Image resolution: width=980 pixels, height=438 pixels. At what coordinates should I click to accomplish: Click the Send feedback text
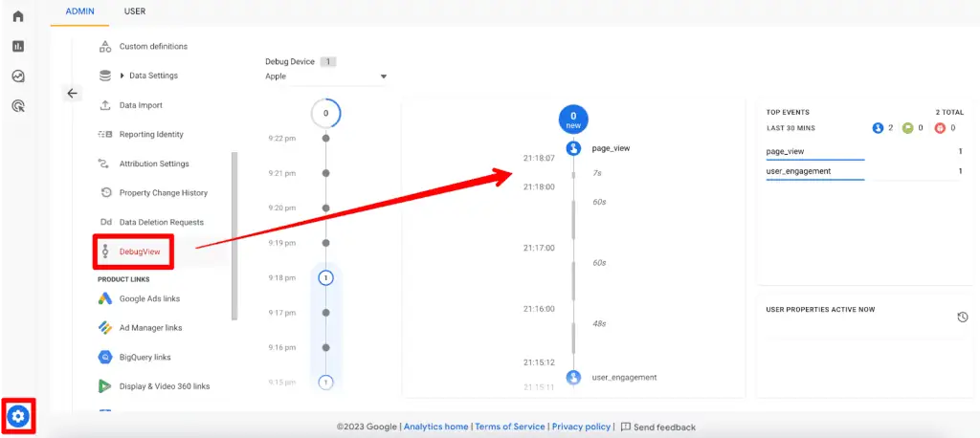[664, 427]
